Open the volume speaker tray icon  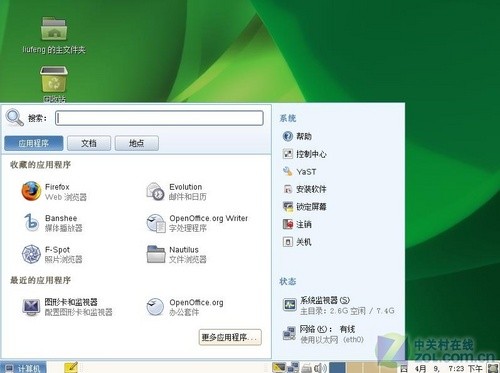pos(320,368)
